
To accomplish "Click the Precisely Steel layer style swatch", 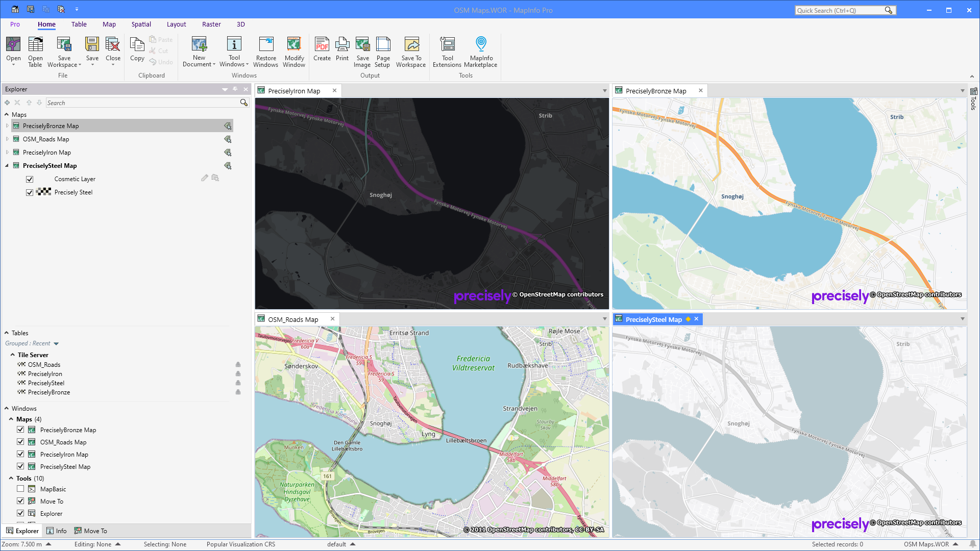I will click(43, 192).
